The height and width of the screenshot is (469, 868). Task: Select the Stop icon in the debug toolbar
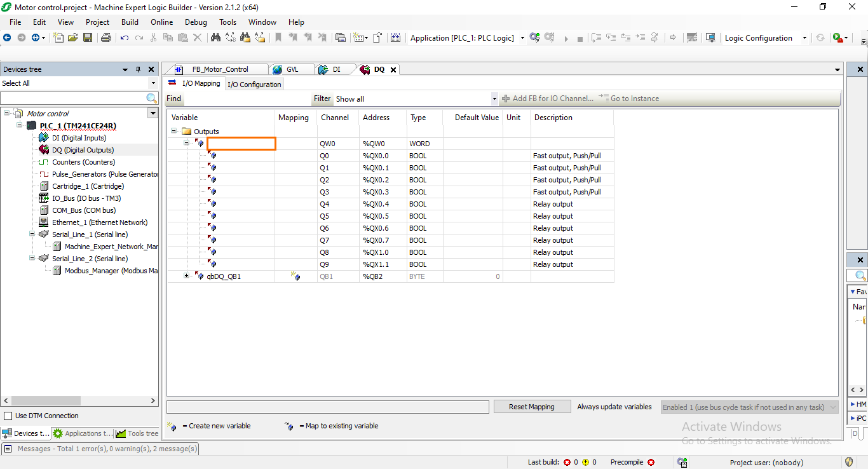(x=580, y=37)
